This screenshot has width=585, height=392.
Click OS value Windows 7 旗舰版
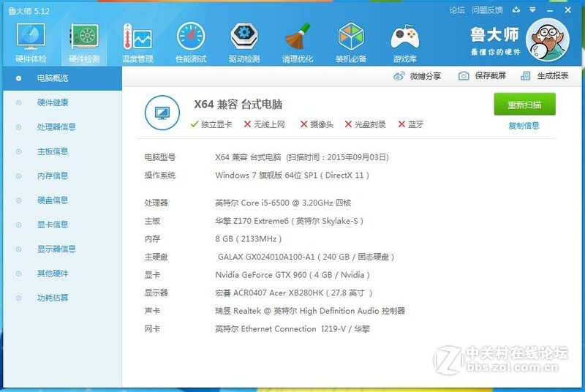click(x=292, y=176)
